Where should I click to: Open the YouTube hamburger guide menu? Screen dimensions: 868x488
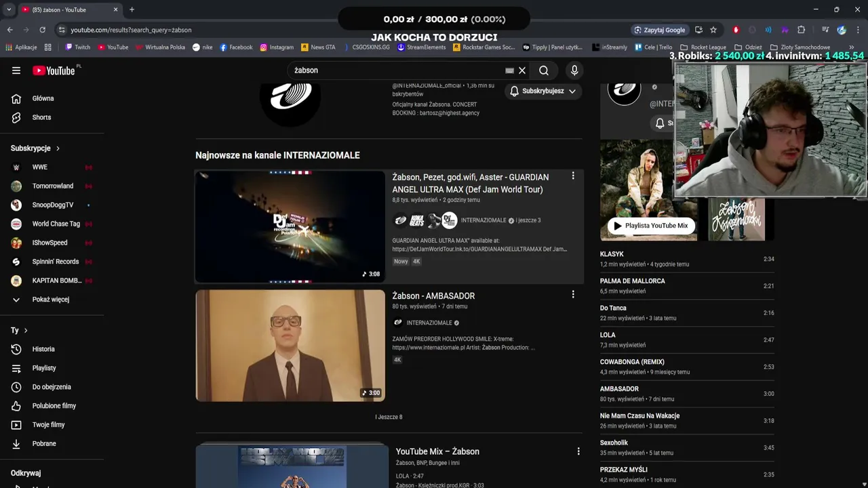click(x=16, y=70)
